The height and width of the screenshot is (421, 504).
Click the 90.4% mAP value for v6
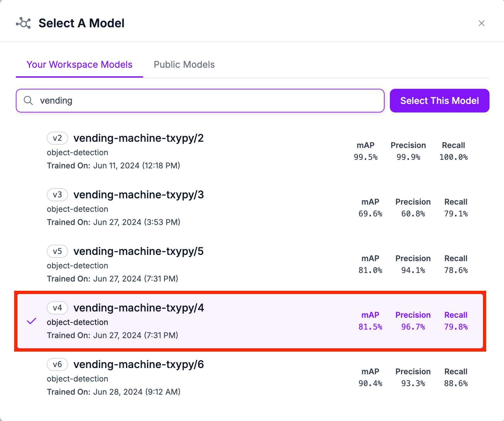tap(370, 384)
